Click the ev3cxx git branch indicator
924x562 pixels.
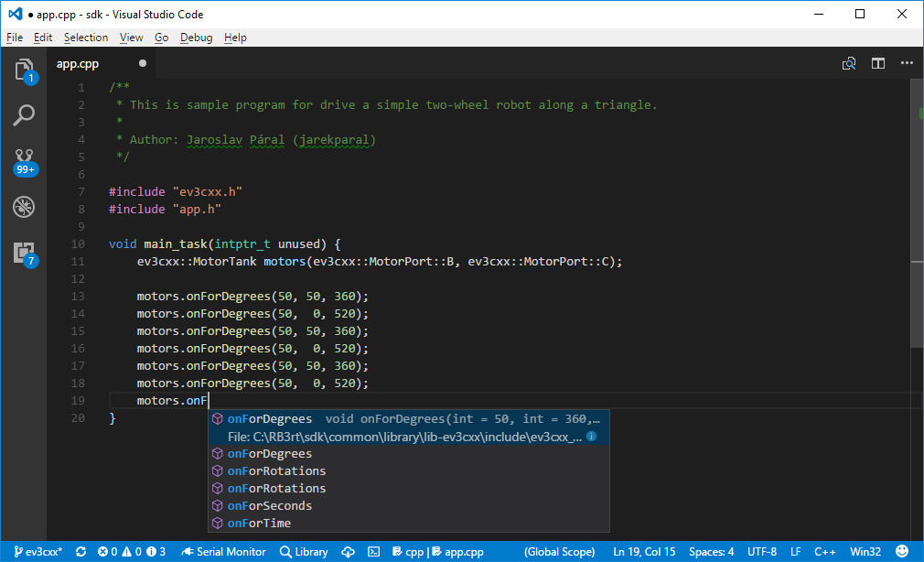(38, 551)
